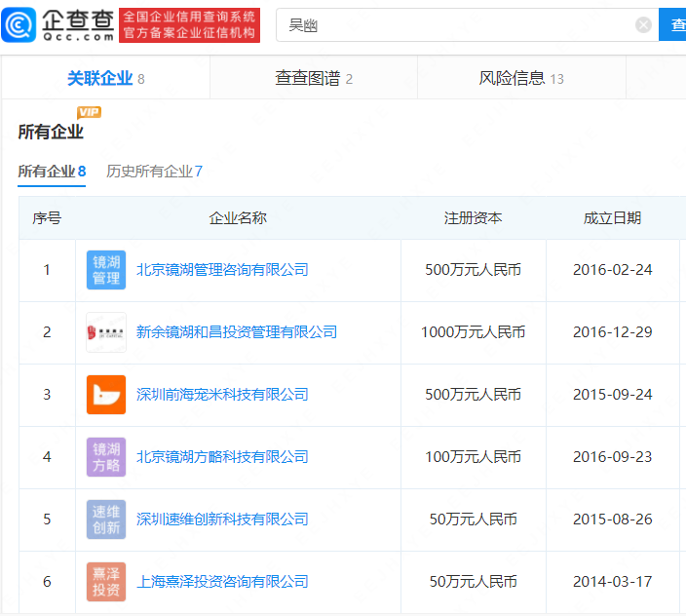Click the 镜湖管理 company logo thumbnail

coord(106,270)
